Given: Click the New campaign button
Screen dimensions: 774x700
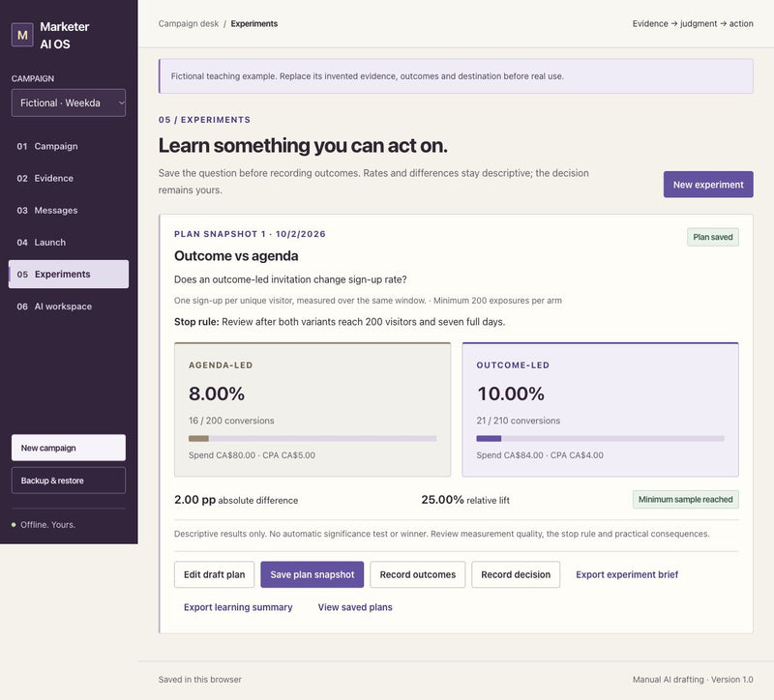Looking at the screenshot, I should pyautogui.click(x=69, y=448).
